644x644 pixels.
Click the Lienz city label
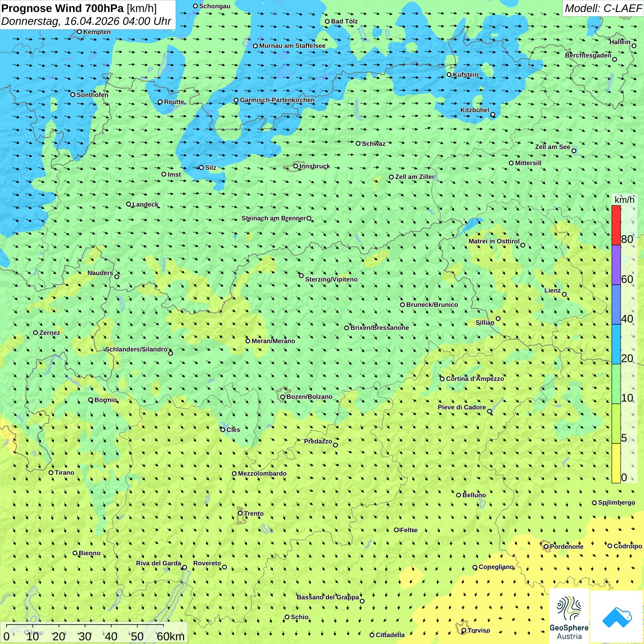click(x=552, y=290)
